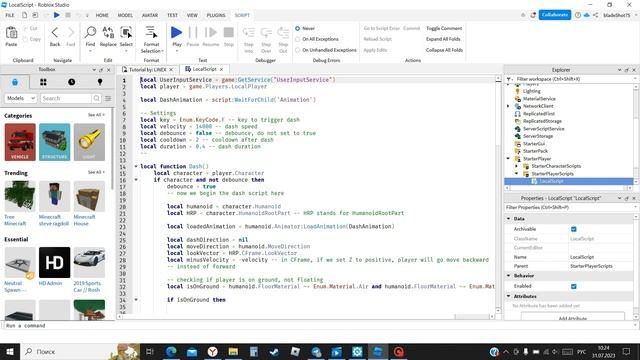Image resolution: width=640 pixels, height=360 pixels.
Task: Toggle the Enabled property checkbox
Action: click(573, 287)
